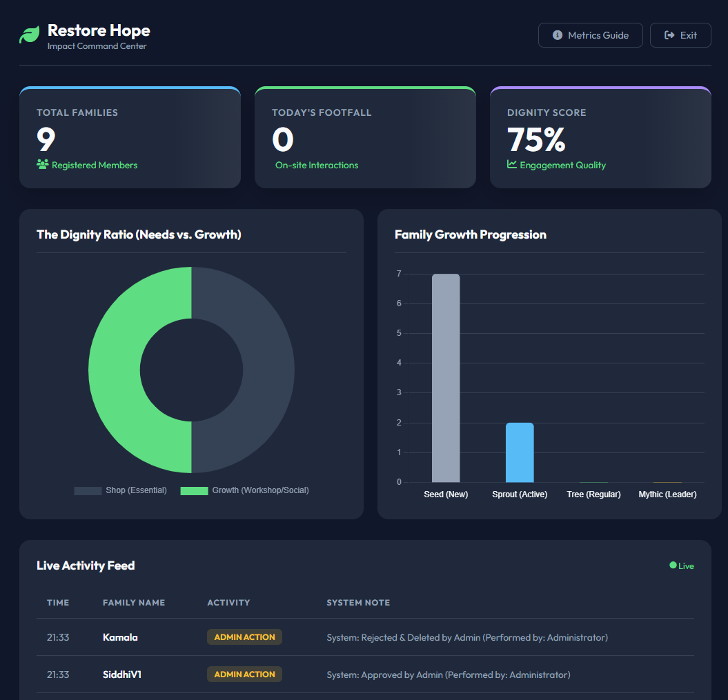Click the ADMIN ACTION badge for SiddhiV1
This screenshot has width=728, height=700.
tap(244, 674)
